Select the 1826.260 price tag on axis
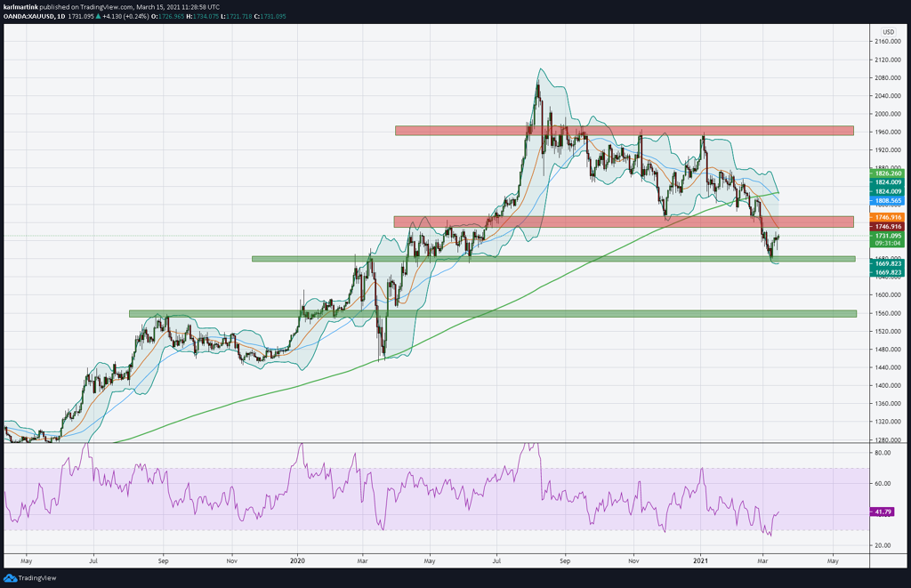 coord(887,173)
